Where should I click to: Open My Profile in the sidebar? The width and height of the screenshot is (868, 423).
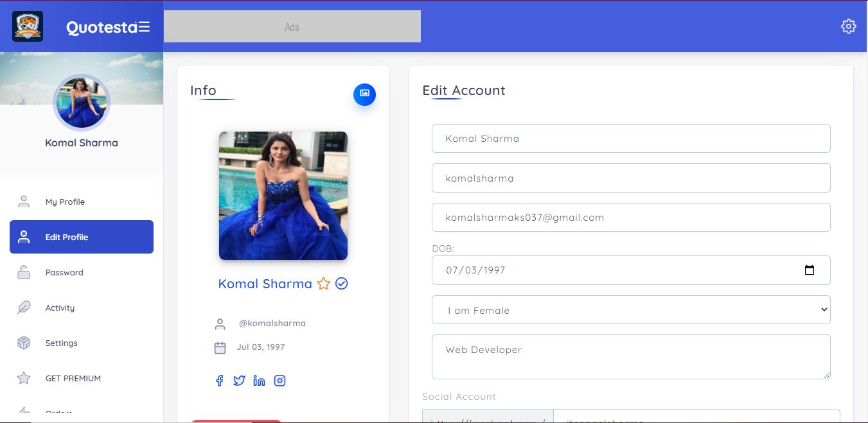(x=65, y=202)
